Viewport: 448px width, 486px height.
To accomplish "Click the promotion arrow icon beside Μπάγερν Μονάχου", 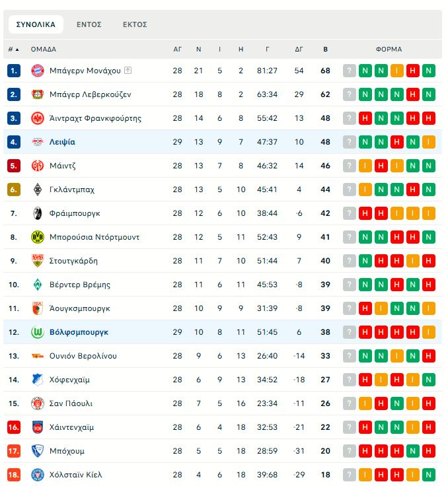I will coord(128,71).
